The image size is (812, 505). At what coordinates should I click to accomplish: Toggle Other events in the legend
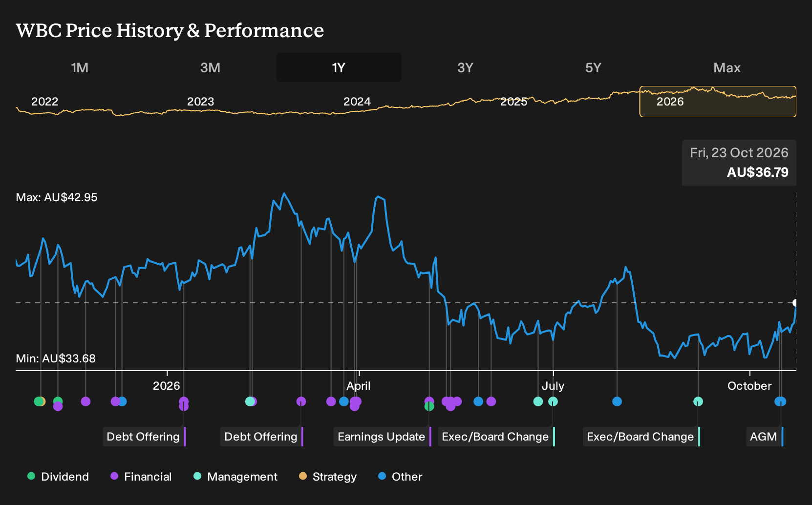coord(400,477)
